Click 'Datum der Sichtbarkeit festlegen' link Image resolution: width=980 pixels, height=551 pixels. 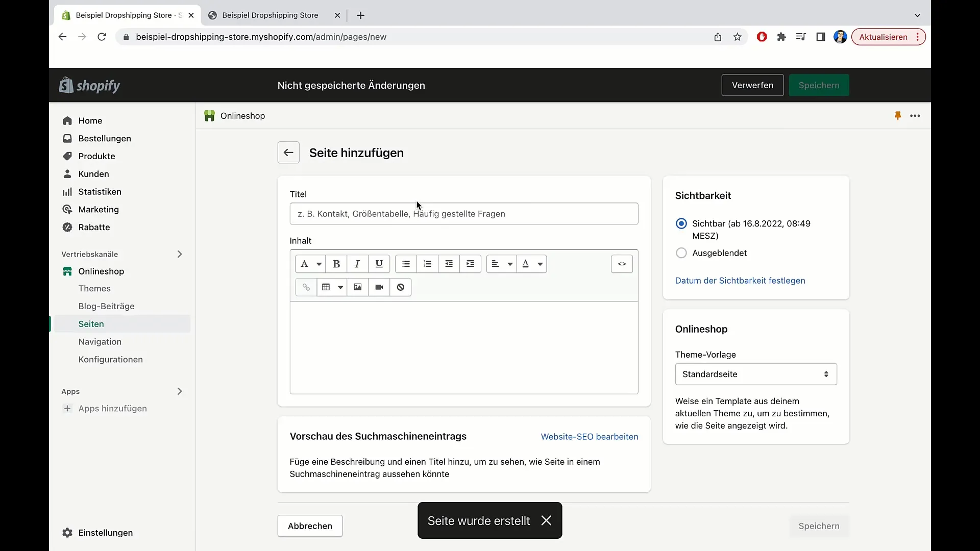pyautogui.click(x=740, y=281)
